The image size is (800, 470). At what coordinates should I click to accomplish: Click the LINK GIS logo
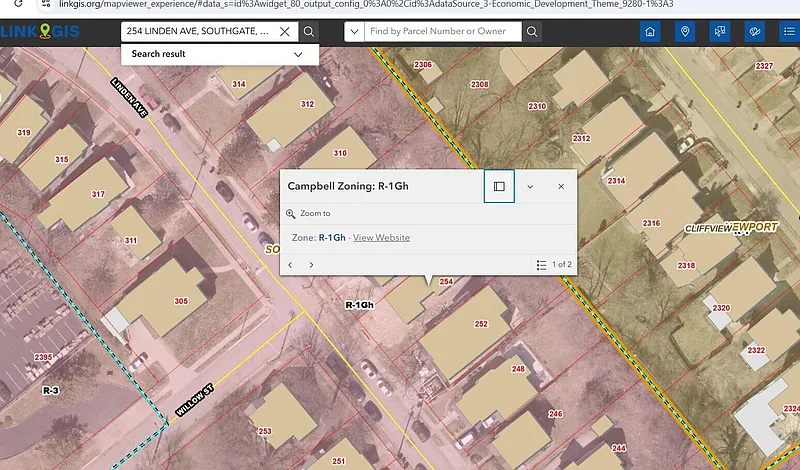41,31
